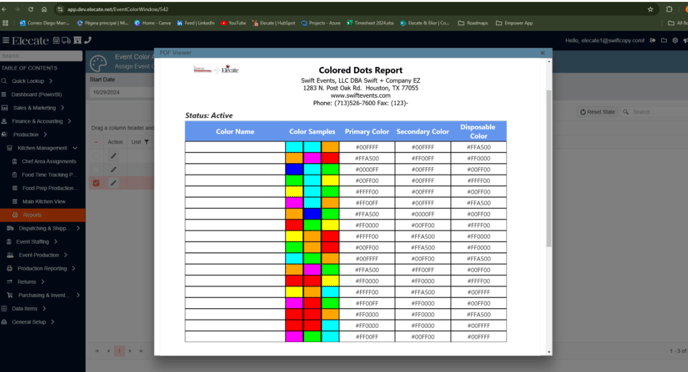Click the pencil in the first grid row
The width and height of the screenshot is (688, 372).
tap(113, 156)
